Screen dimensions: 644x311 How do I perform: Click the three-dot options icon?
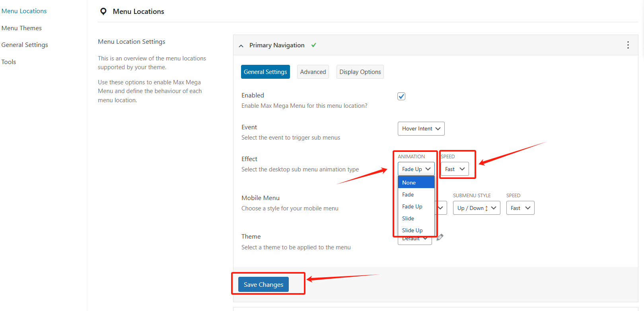click(628, 45)
